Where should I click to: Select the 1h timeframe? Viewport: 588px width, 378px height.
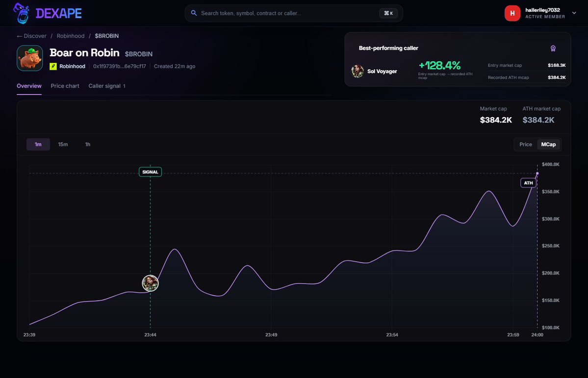(87, 144)
